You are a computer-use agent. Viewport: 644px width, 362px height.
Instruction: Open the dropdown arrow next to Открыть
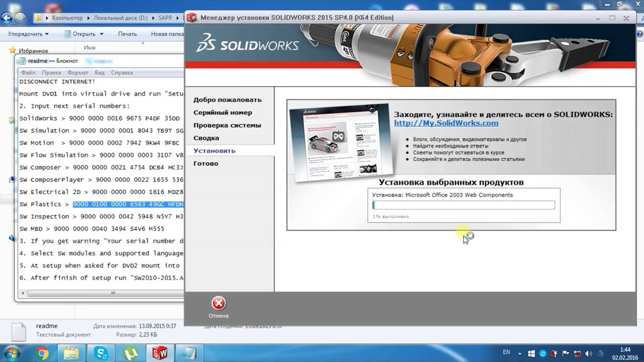(x=101, y=34)
